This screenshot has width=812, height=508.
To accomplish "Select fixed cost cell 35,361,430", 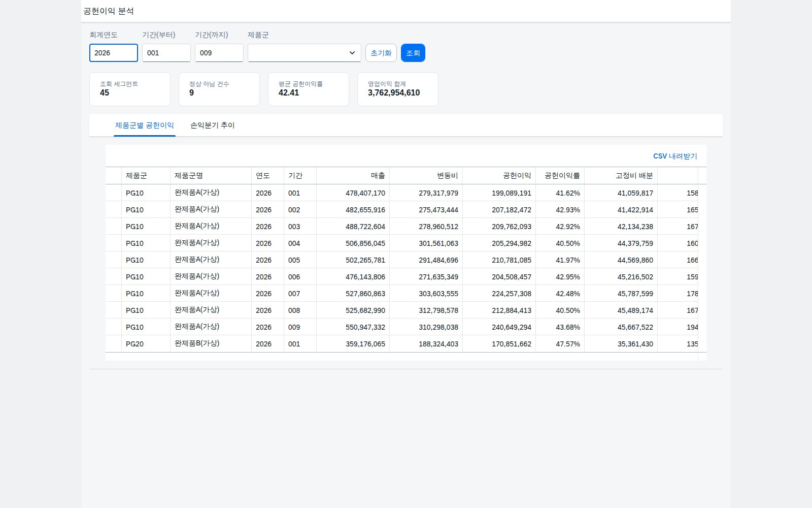I will [x=621, y=344].
